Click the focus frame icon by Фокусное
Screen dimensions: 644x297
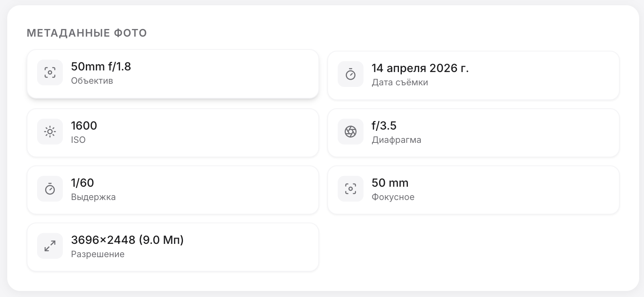[x=351, y=189]
